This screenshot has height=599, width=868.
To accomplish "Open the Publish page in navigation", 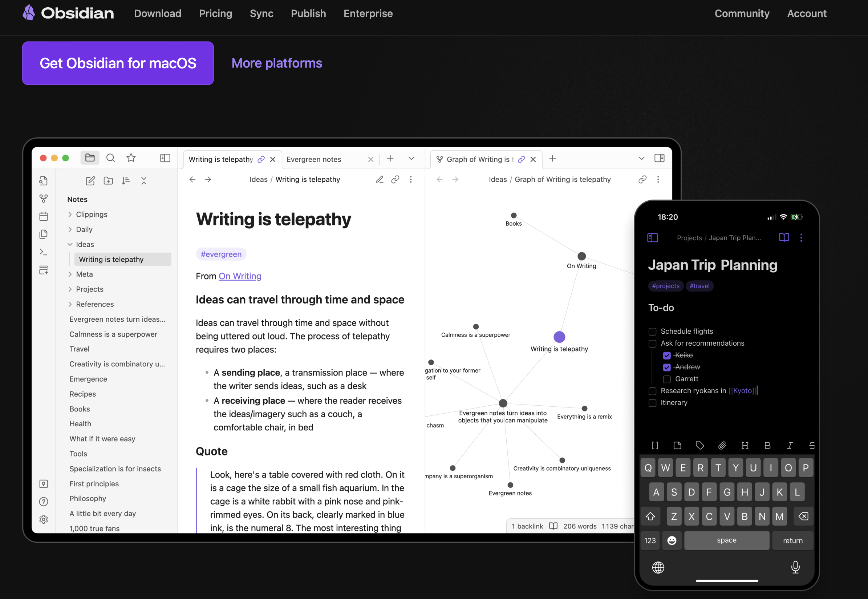I will click(x=308, y=13).
